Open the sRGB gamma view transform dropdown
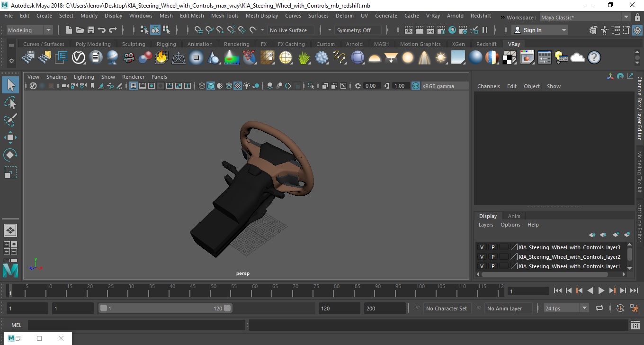This screenshot has width=644, height=345. tap(444, 86)
